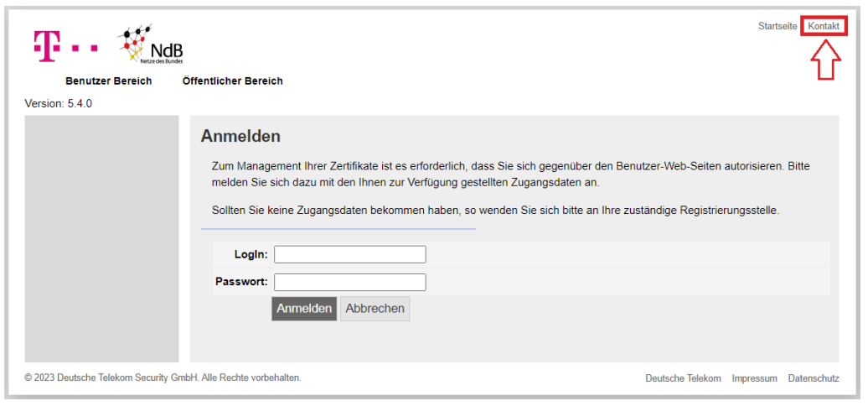Screen dimensions: 868x406
Task: Go to the Startseite link
Action: click(778, 27)
